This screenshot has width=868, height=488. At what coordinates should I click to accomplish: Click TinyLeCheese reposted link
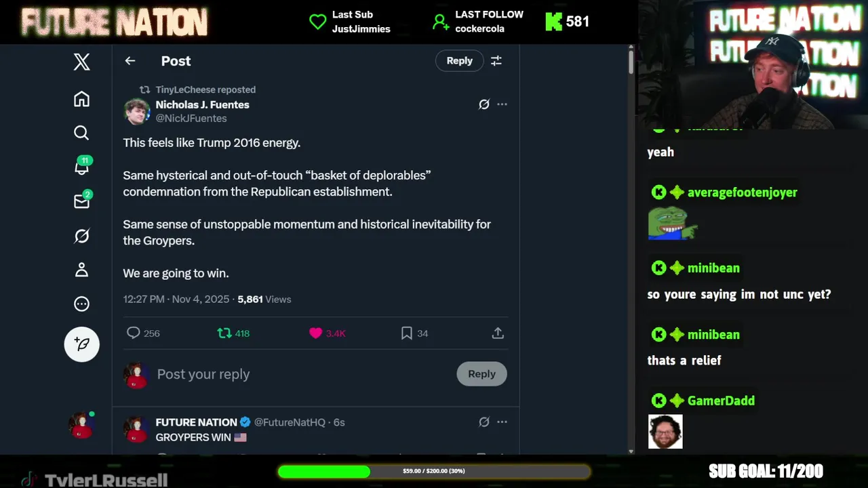click(x=205, y=89)
